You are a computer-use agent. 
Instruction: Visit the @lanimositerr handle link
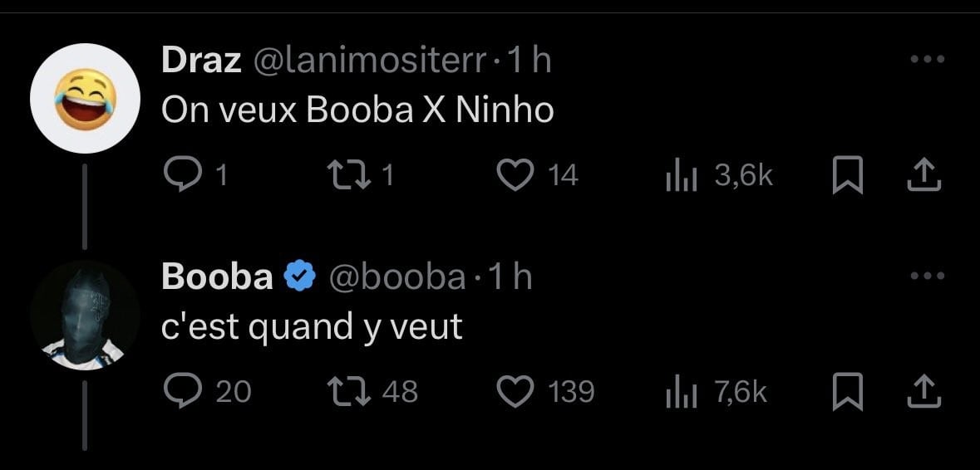(x=369, y=61)
